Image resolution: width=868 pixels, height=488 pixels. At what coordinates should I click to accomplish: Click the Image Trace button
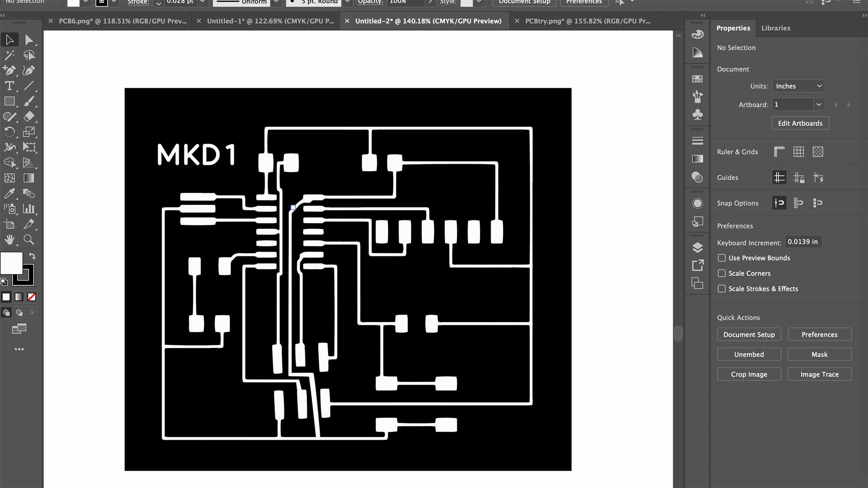tap(819, 374)
